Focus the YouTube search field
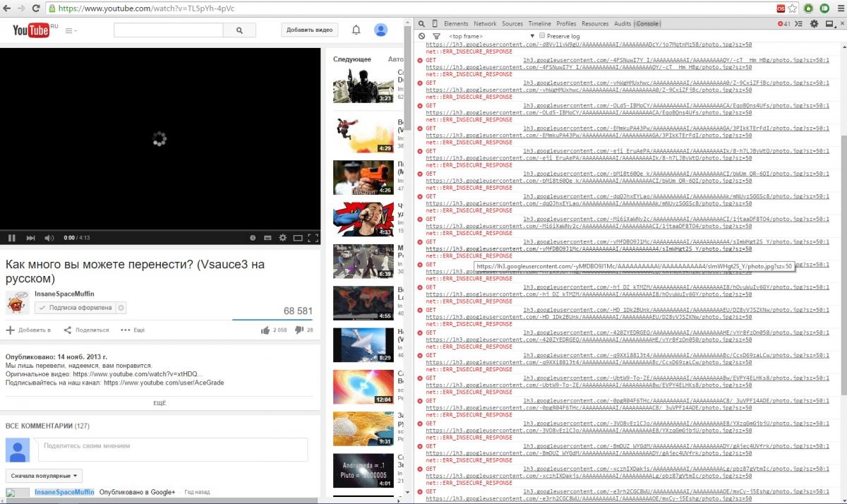 click(168, 30)
